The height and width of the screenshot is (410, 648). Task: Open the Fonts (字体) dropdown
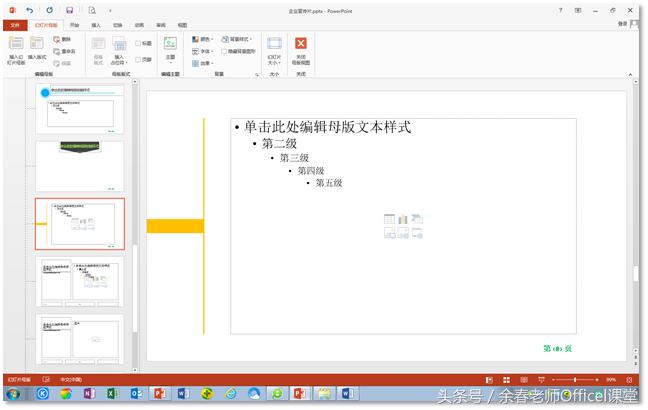(x=202, y=51)
